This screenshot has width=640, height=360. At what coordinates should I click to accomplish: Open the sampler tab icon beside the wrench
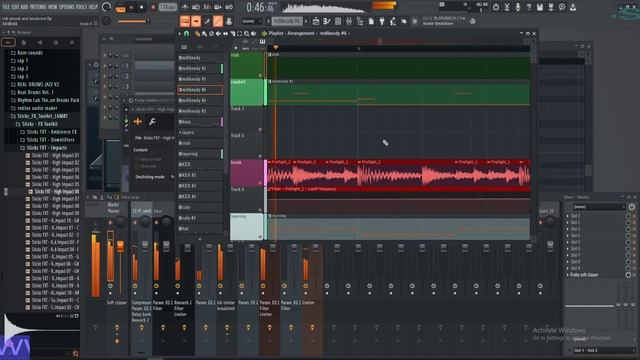click(138, 122)
